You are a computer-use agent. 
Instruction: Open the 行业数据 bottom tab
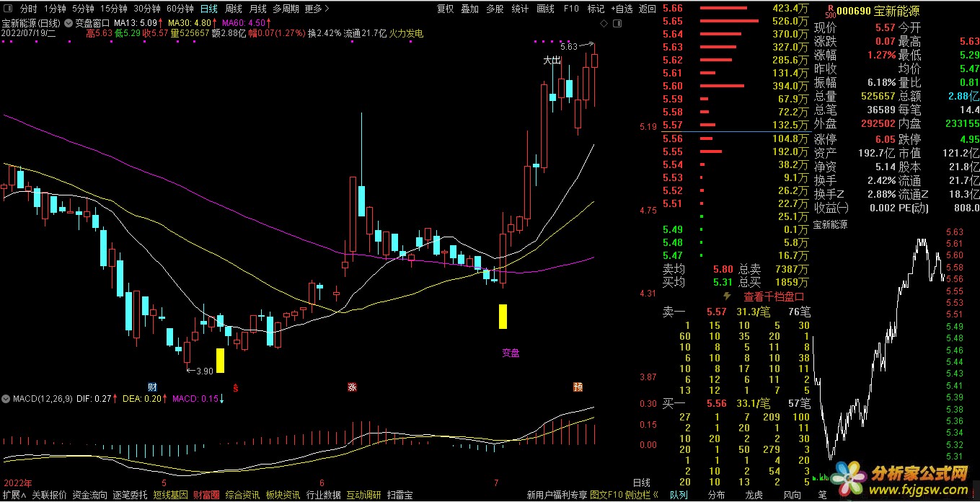click(324, 495)
